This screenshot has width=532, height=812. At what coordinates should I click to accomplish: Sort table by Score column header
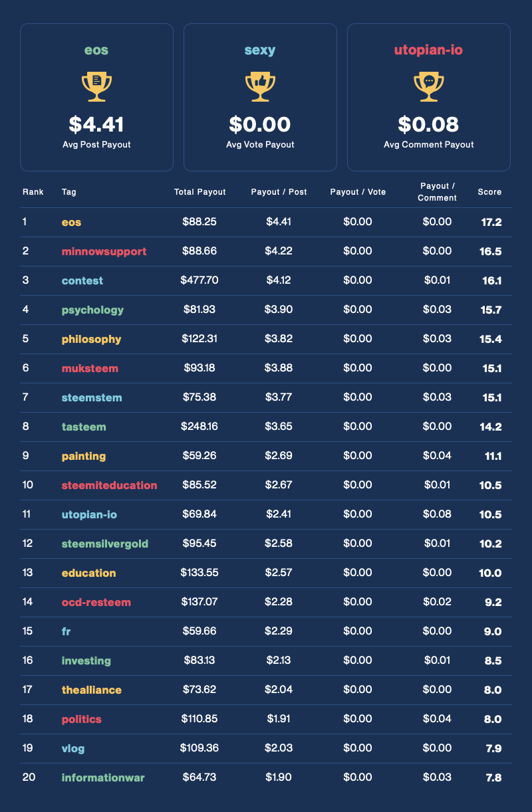(489, 192)
